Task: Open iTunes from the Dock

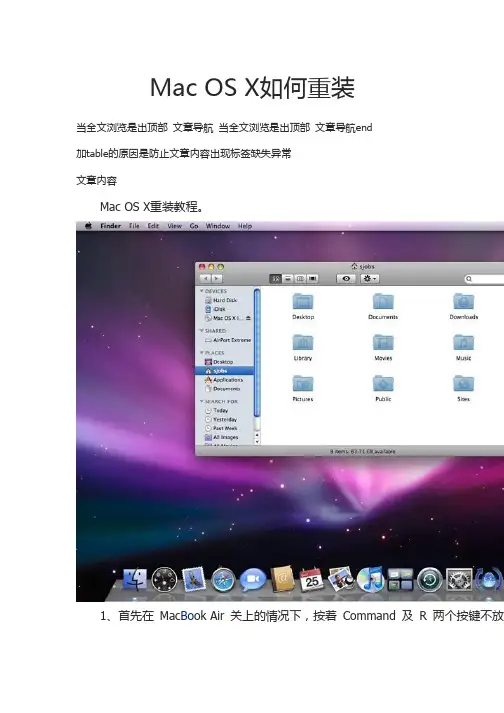Action: point(370,579)
